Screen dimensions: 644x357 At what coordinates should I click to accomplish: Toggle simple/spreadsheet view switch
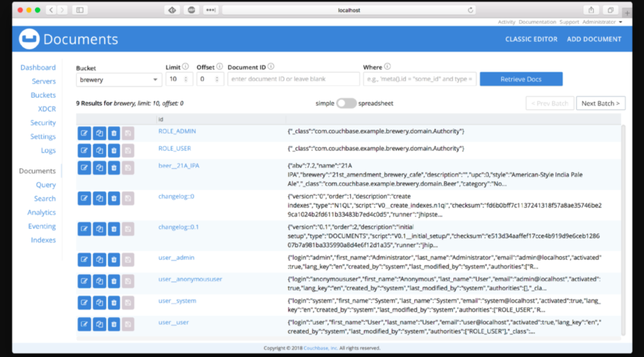click(346, 103)
